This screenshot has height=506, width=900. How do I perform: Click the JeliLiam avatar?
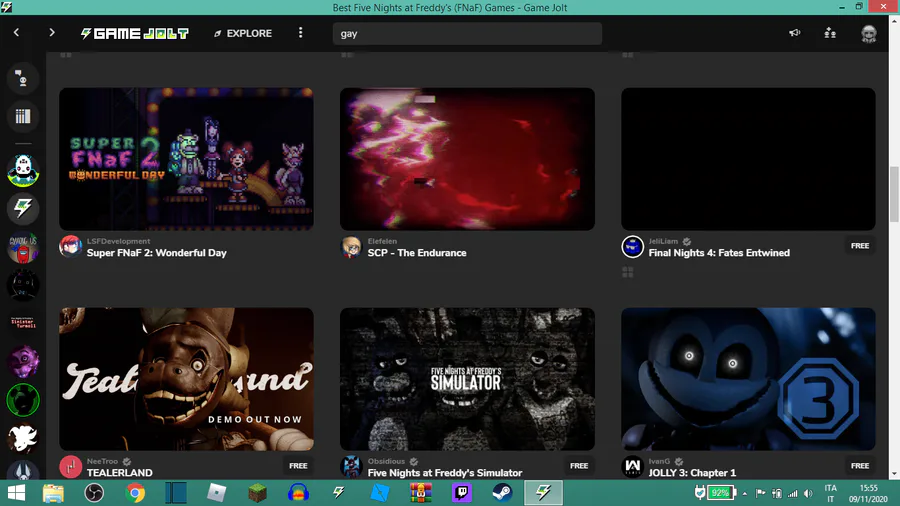[633, 247]
